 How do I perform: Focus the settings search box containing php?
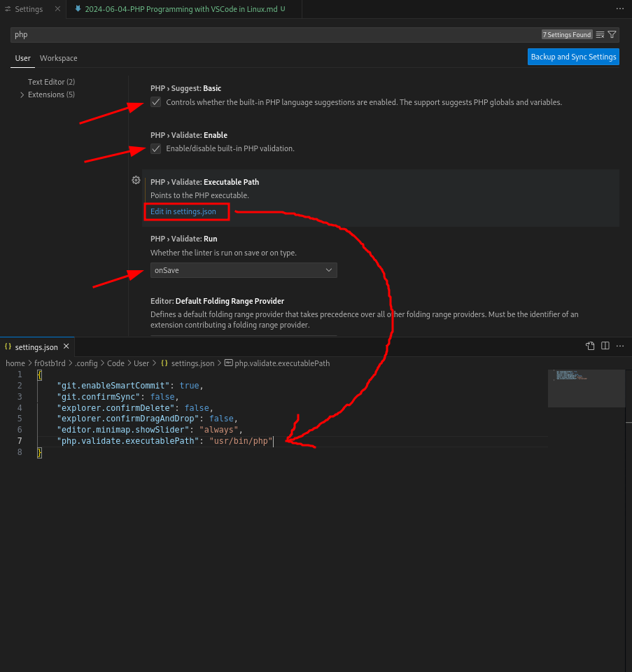(x=273, y=34)
